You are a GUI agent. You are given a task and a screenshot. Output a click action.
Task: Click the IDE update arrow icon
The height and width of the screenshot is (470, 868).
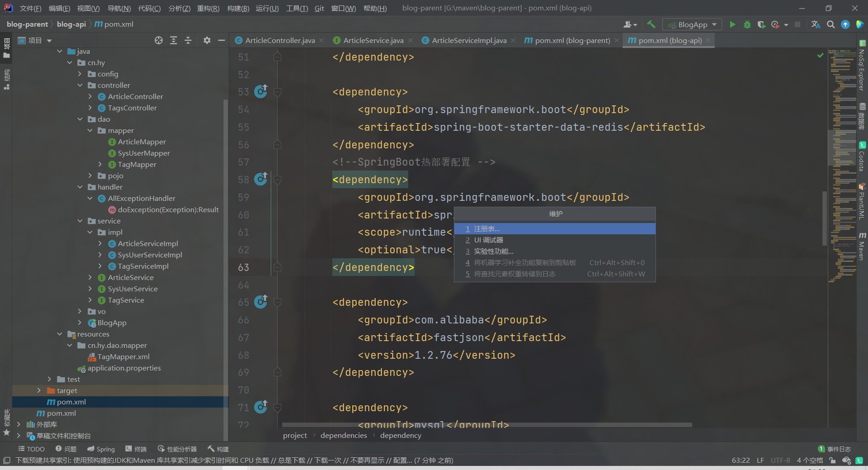coord(845,24)
